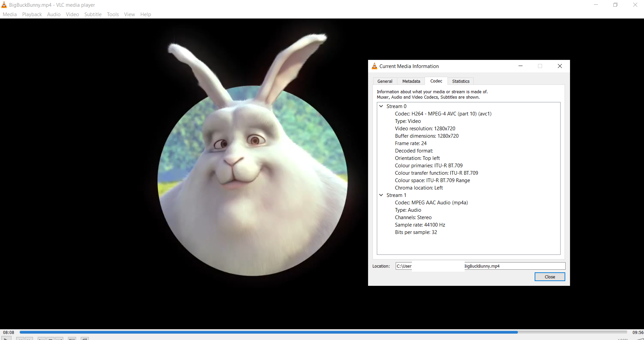644x340 pixels.
Task: Click the 08:08 elapsed time label
Action: 9,332
